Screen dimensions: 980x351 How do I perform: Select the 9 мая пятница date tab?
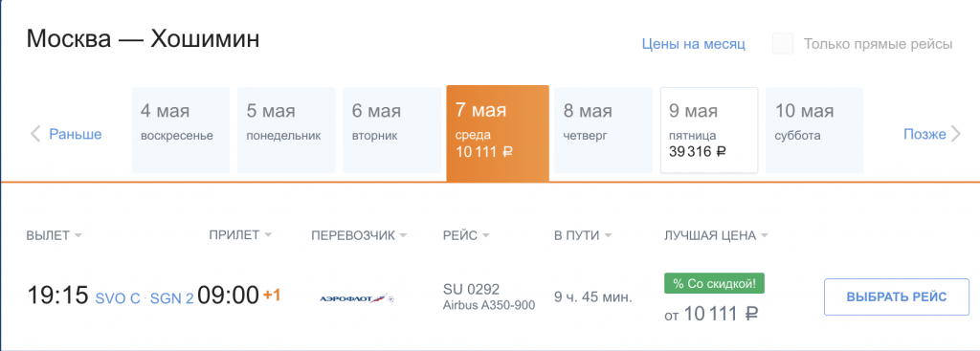pos(709,130)
